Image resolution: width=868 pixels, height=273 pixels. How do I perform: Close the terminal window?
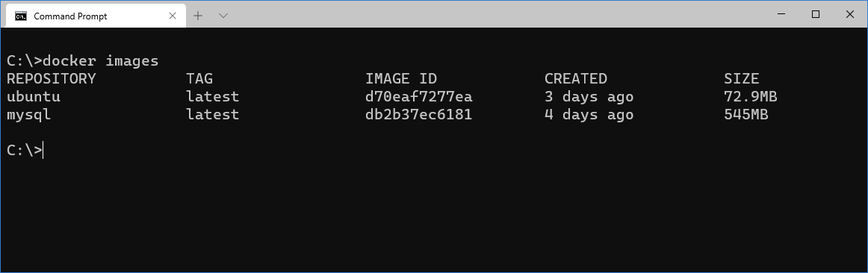point(850,15)
